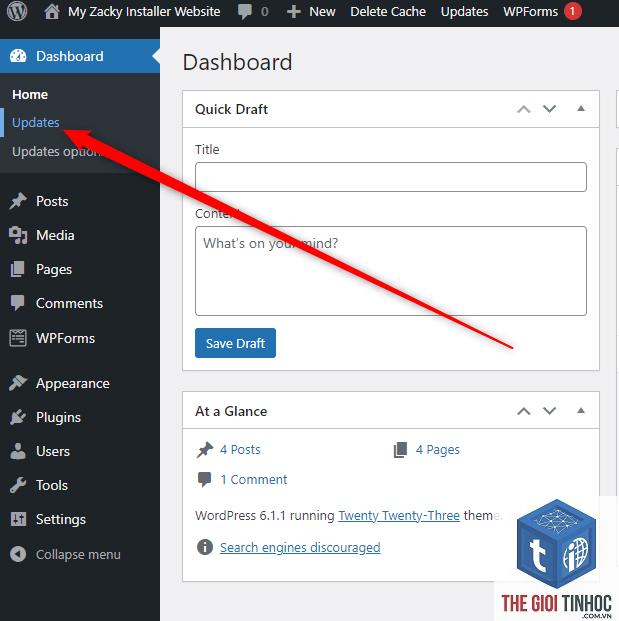Open the 4 Posts link

coord(240,450)
